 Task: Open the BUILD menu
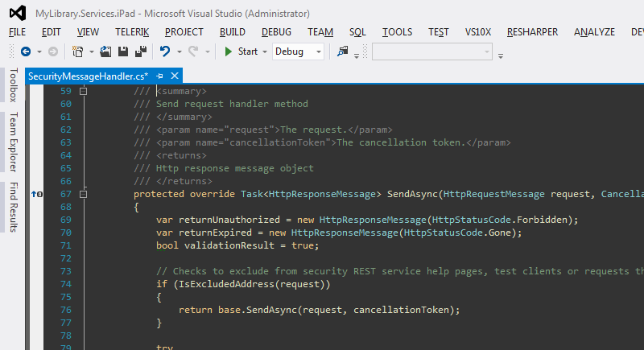tap(233, 32)
